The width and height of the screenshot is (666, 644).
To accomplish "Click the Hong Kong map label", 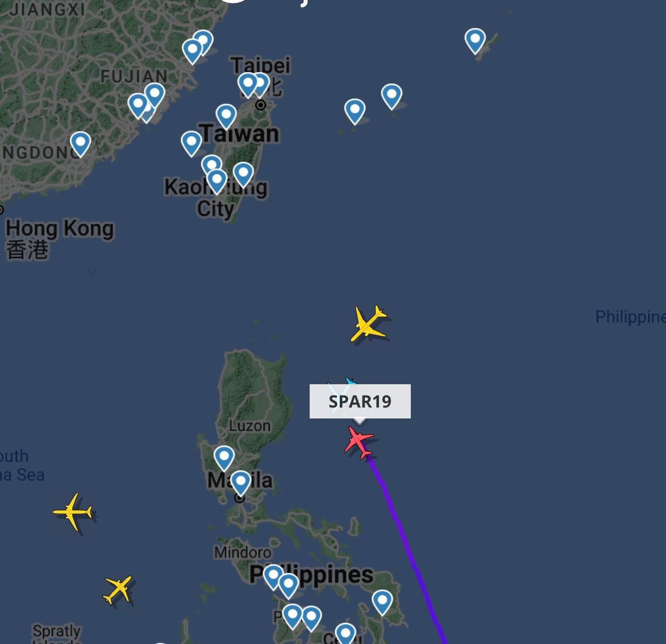I will 60,229.
